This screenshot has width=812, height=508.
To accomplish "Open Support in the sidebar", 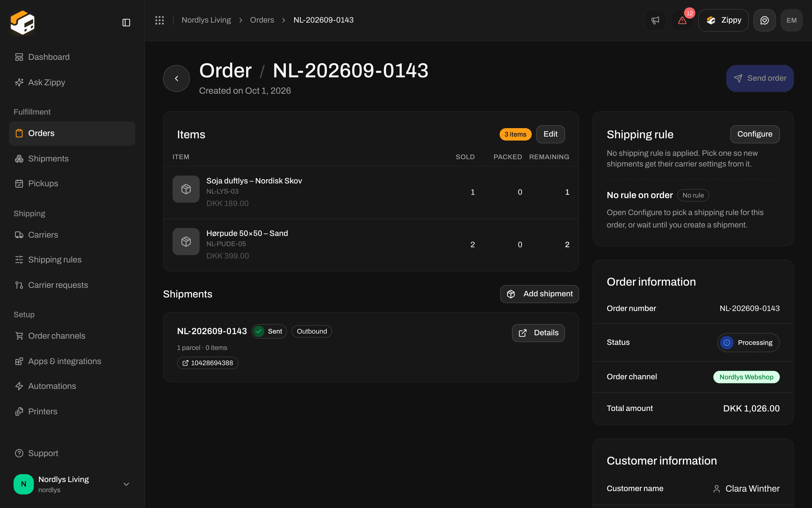I will (72, 453).
